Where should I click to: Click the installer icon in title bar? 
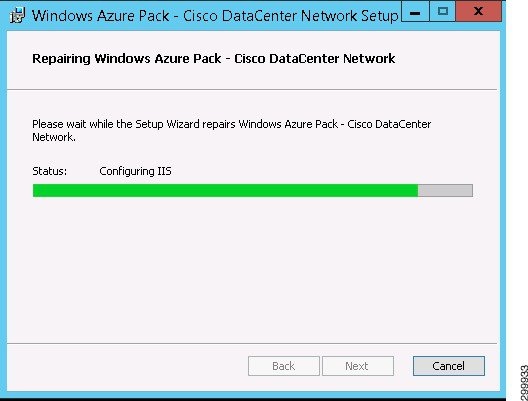click(18, 15)
